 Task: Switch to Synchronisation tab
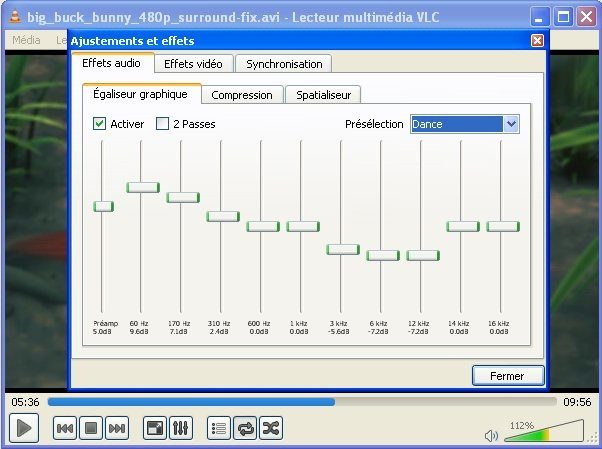[284, 64]
